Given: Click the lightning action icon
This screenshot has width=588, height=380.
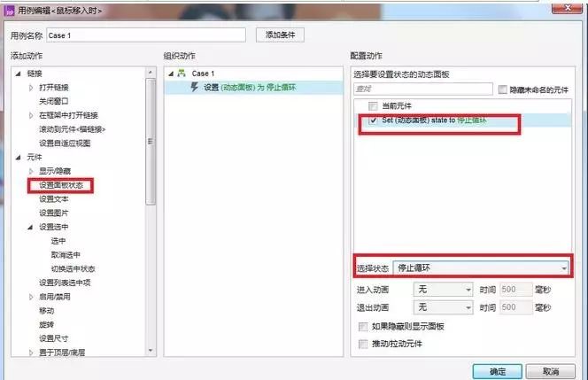Looking at the screenshot, I should point(194,87).
